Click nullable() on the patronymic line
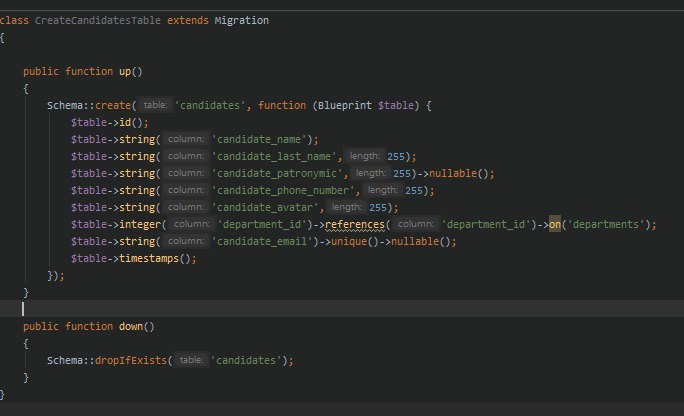 coord(459,174)
